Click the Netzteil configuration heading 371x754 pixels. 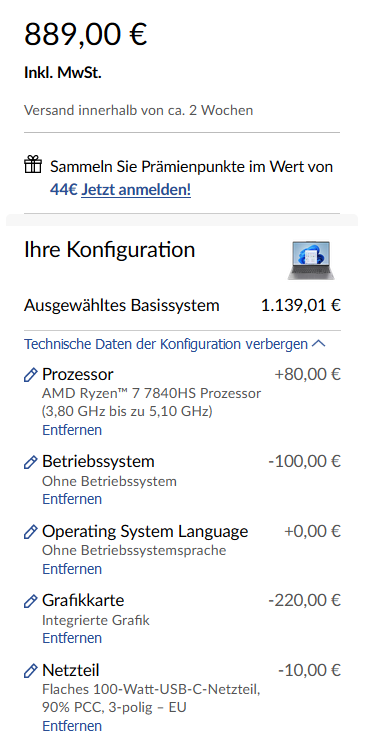(71, 670)
